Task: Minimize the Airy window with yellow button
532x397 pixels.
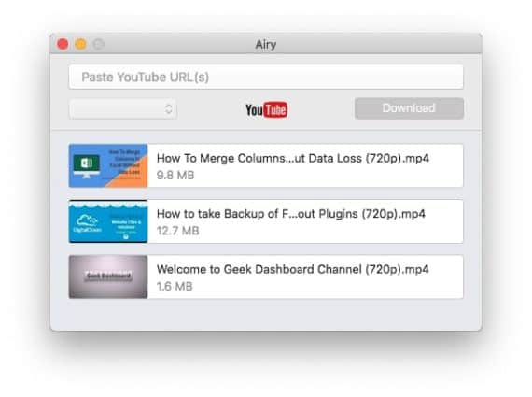Action: [x=80, y=44]
